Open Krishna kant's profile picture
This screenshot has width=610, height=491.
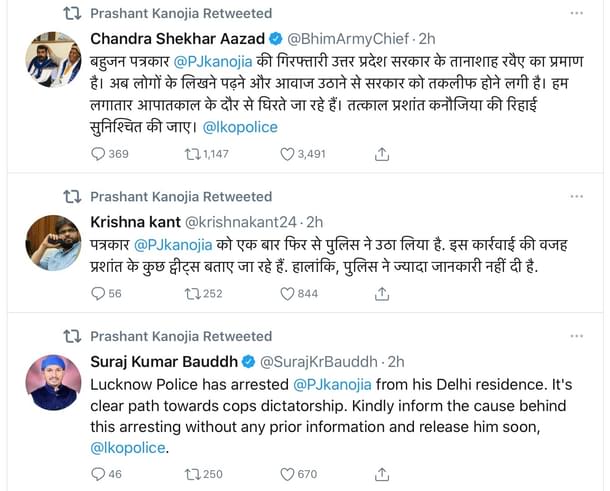52,241
